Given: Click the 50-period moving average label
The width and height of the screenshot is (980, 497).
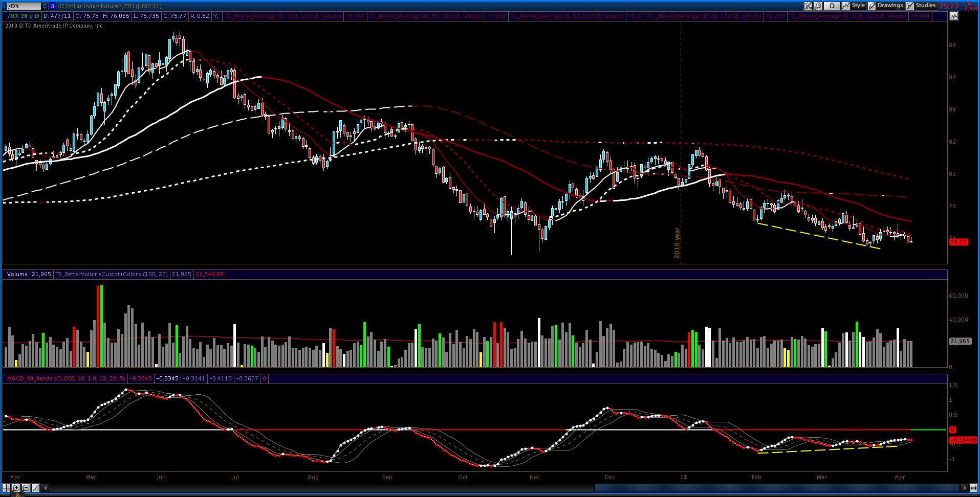Looking at the screenshot, I should (425, 16).
